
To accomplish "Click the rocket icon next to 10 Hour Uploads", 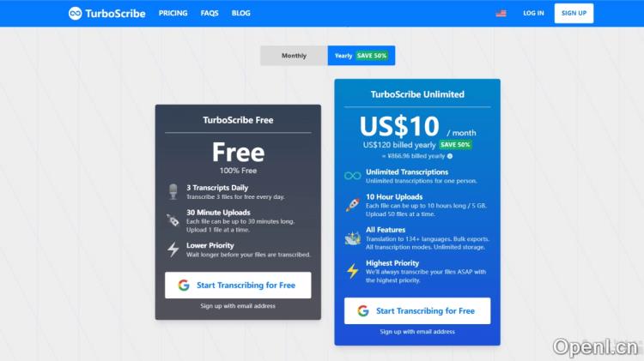I will coord(352,205).
